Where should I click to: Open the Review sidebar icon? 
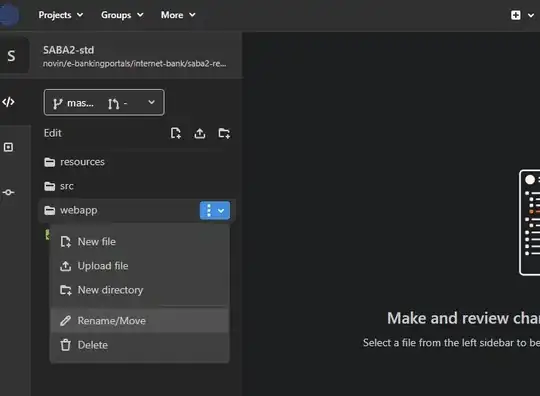click(x=9, y=147)
